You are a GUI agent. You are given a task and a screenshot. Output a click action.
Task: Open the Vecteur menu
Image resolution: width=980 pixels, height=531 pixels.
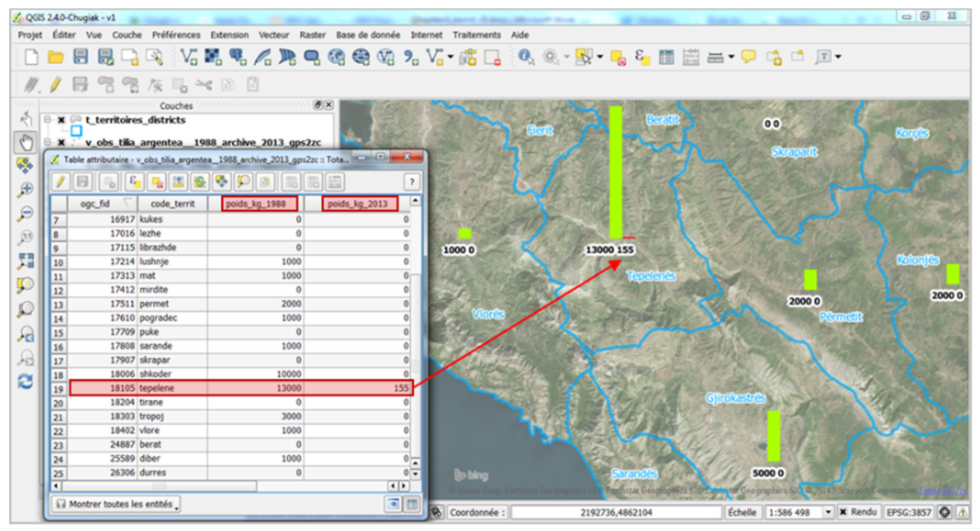click(x=274, y=35)
